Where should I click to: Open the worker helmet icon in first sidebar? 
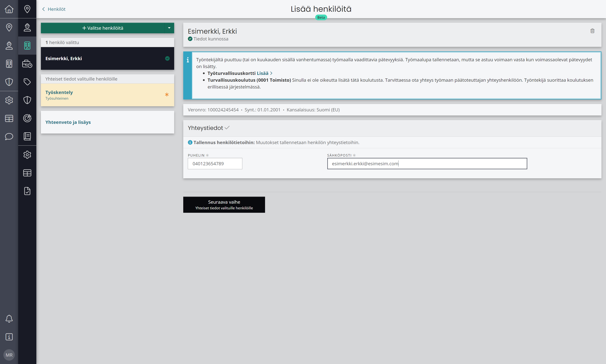[9, 45]
